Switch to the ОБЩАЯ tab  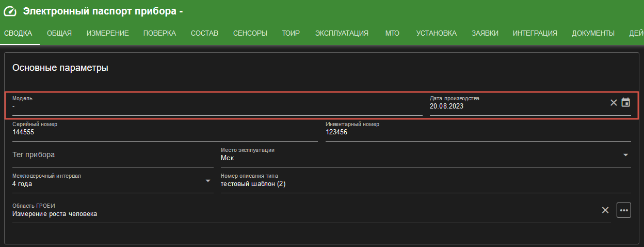(59, 33)
